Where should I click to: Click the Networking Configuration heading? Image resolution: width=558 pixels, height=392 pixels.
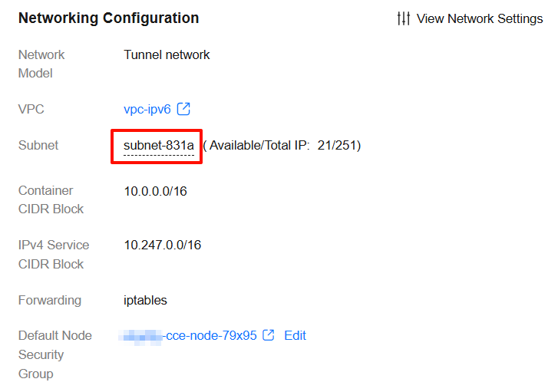point(108,18)
